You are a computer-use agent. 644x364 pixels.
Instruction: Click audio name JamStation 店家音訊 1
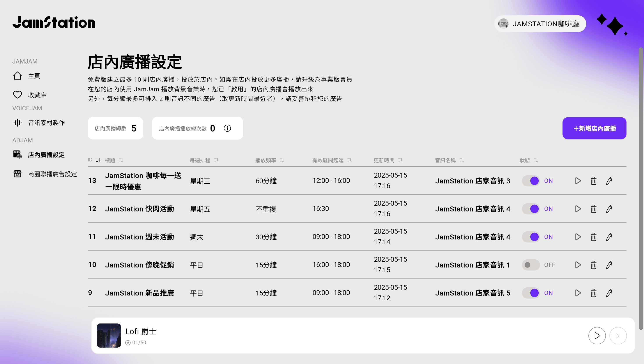(472, 265)
